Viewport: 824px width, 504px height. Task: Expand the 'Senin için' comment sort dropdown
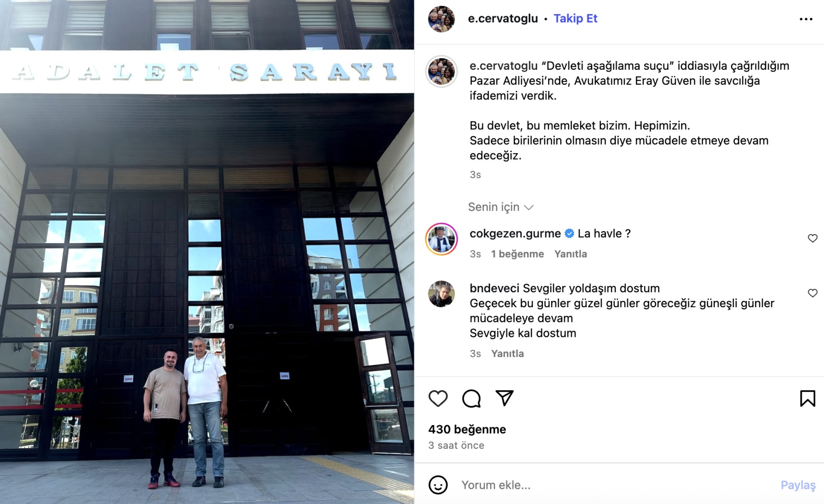coord(501,207)
